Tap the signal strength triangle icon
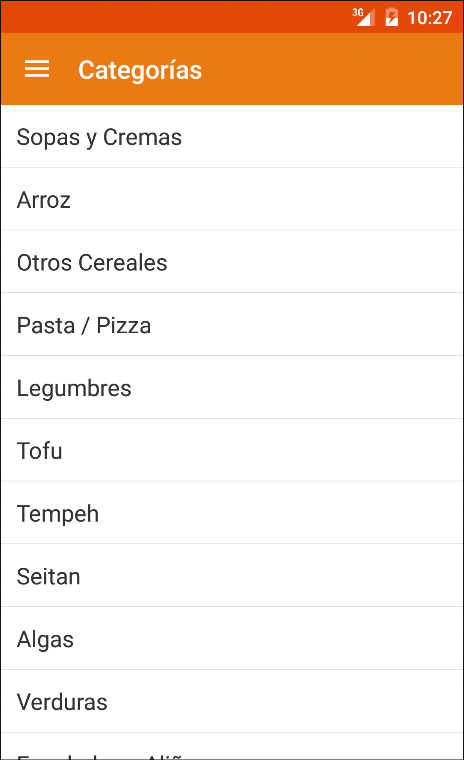Image resolution: width=464 pixels, height=760 pixels. (x=367, y=17)
